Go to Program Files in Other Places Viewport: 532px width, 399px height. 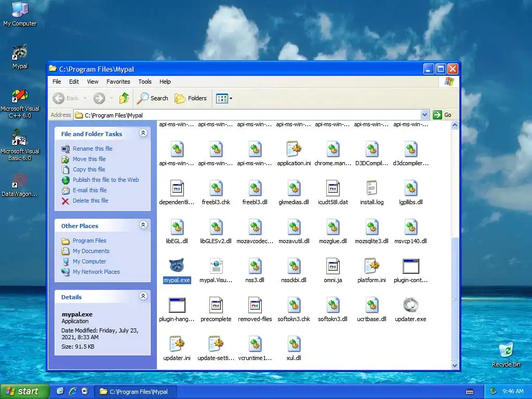pos(89,241)
